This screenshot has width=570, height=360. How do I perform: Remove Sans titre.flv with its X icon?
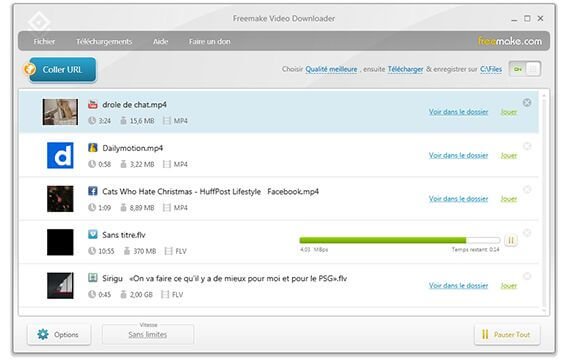[x=527, y=233]
